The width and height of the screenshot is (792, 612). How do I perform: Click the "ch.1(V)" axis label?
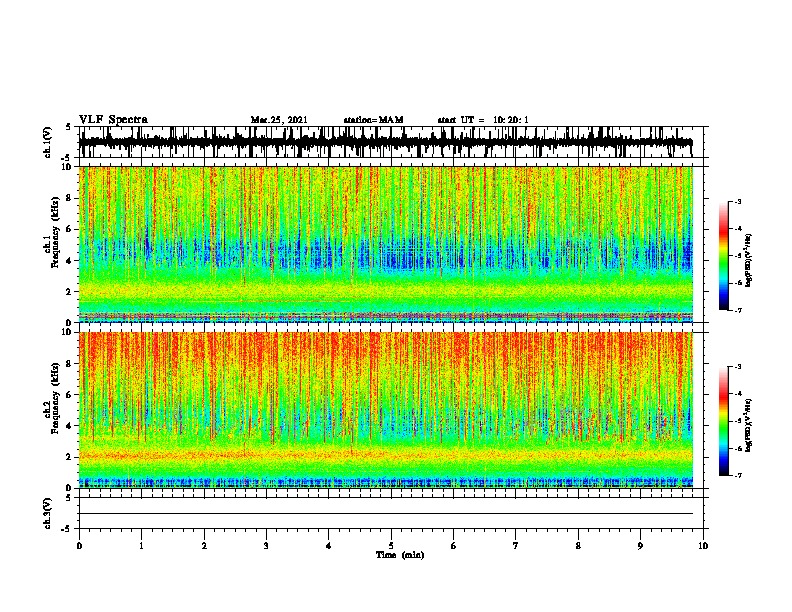click(x=48, y=142)
